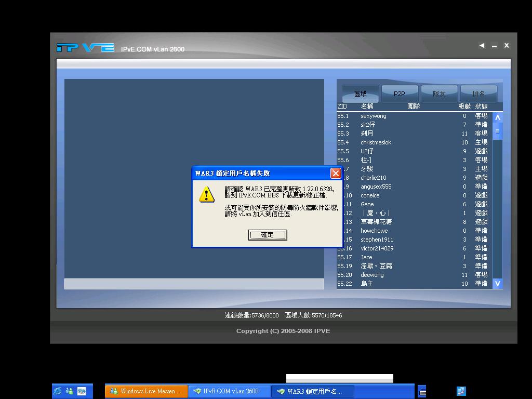
Task: Open the 隊友 tab
Action: pyautogui.click(x=438, y=94)
